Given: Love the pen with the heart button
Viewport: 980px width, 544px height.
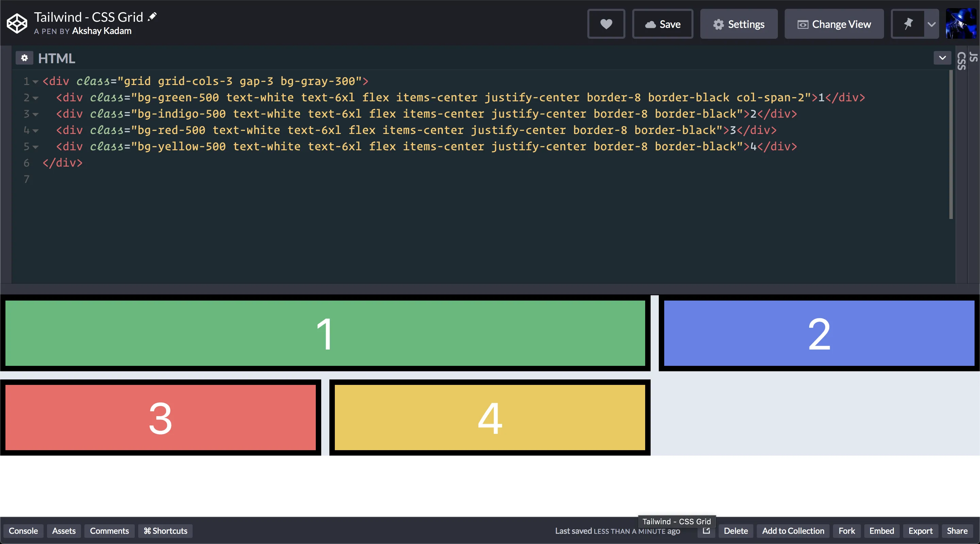Looking at the screenshot, I should 606,24.
